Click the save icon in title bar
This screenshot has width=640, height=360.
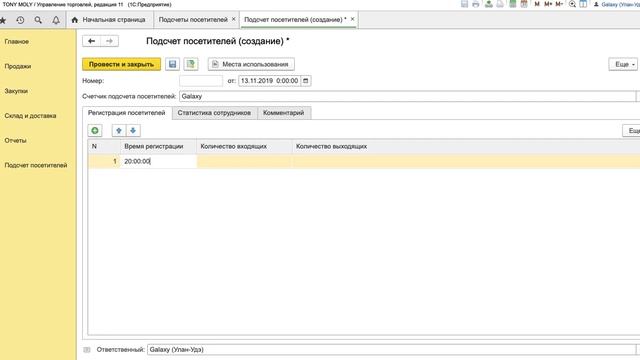[464, 4]
